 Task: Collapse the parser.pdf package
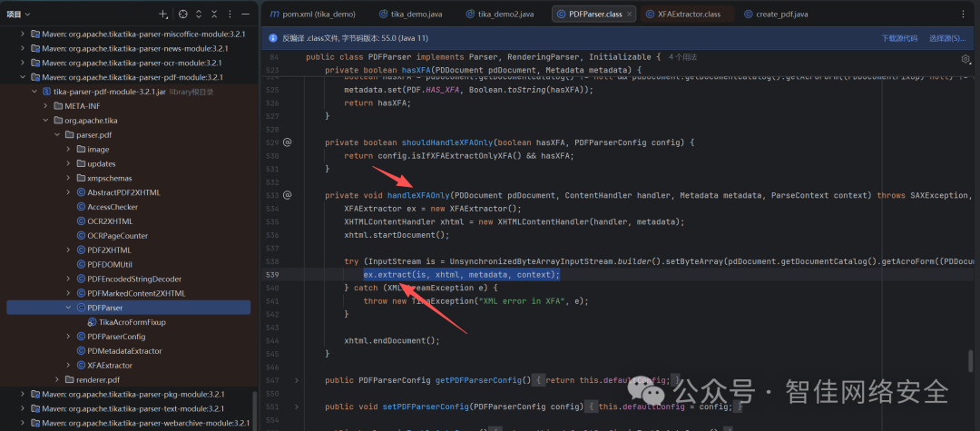tap(57, 134)
